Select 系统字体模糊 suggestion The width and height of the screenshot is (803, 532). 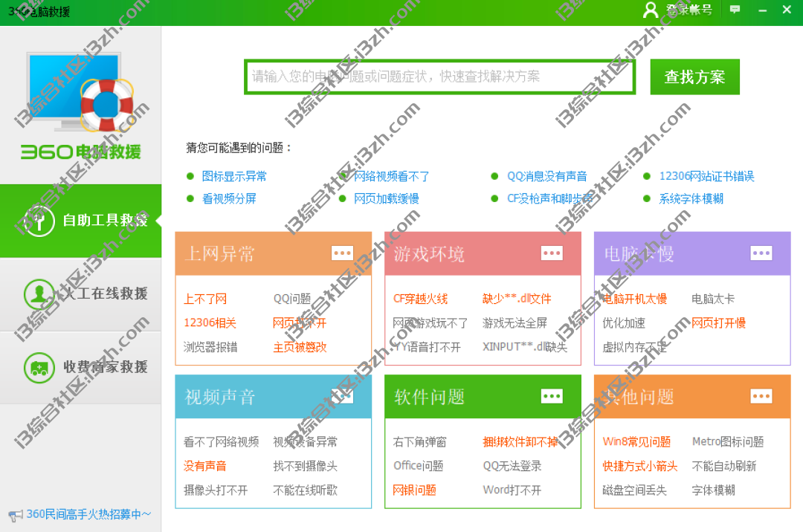[x=691, y=198]
